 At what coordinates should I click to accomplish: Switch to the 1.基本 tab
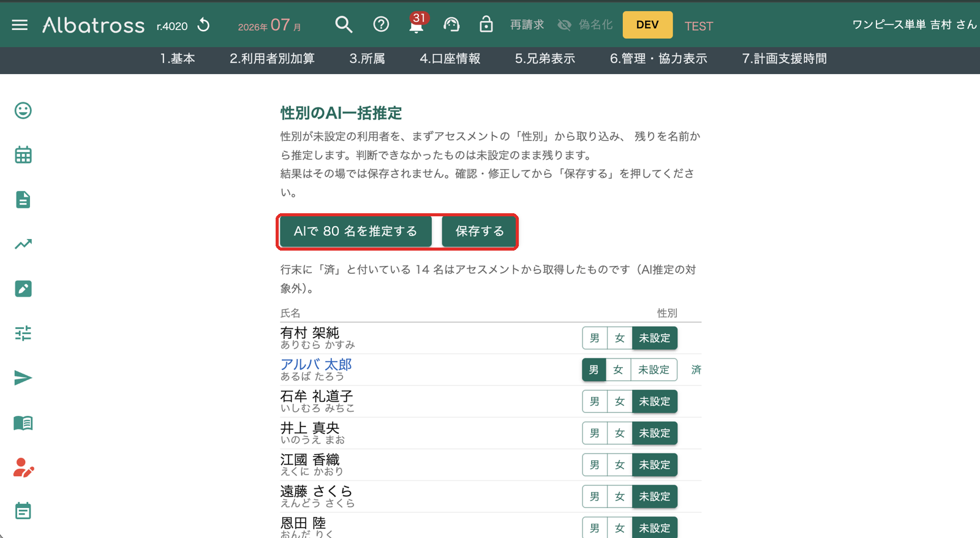click(178, 59)
